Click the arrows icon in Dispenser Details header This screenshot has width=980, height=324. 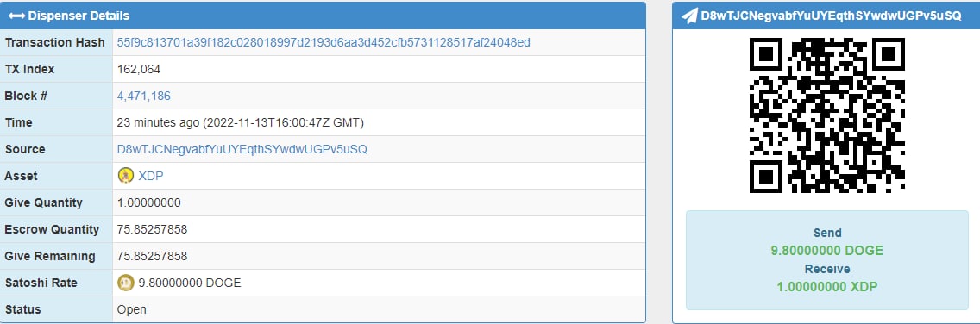point(17,16)
